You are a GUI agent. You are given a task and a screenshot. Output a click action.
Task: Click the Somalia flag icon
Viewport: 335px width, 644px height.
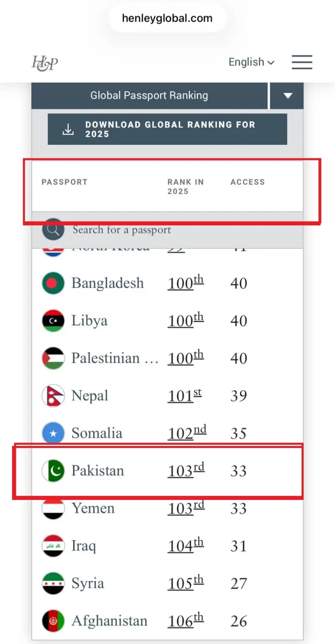[53, 433]
